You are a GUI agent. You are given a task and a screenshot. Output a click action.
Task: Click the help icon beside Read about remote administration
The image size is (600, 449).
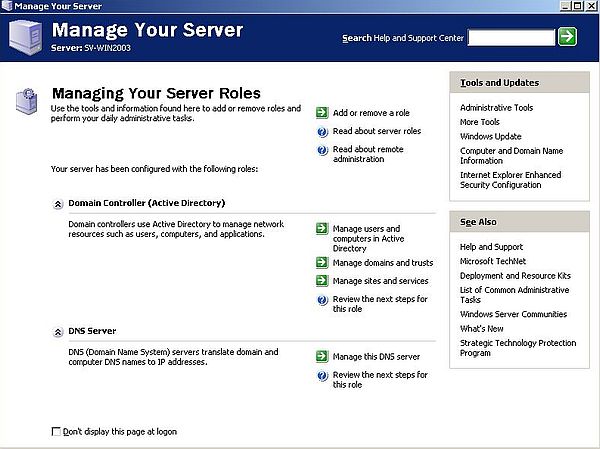[x=323, y=150]
